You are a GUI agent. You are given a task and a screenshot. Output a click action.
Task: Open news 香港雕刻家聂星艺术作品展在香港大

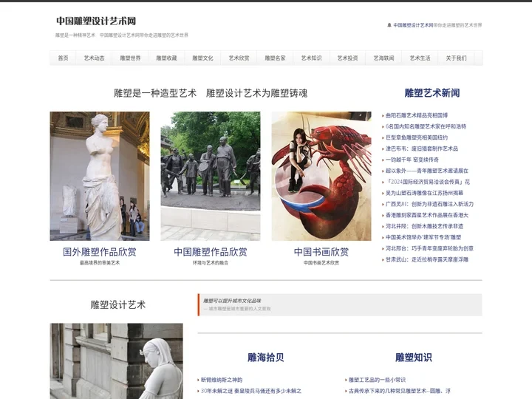[x=427, y=215]
